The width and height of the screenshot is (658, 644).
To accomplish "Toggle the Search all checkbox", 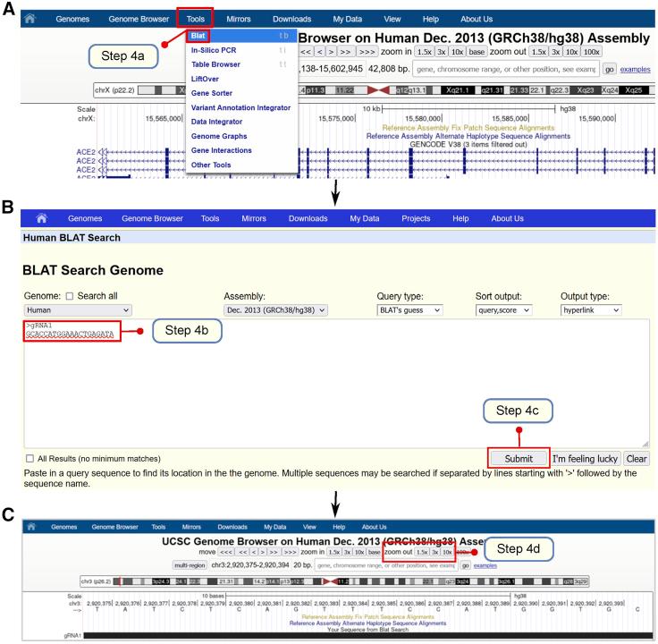I will point(70,296).
